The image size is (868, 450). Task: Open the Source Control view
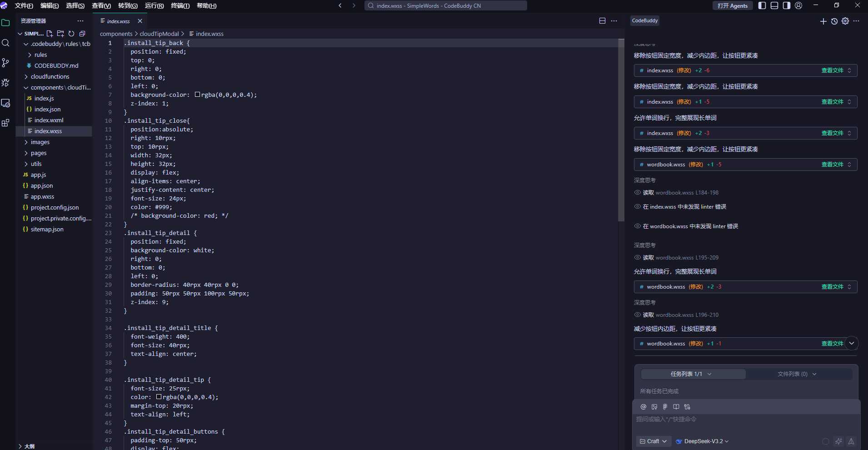(x=5, y=63)
